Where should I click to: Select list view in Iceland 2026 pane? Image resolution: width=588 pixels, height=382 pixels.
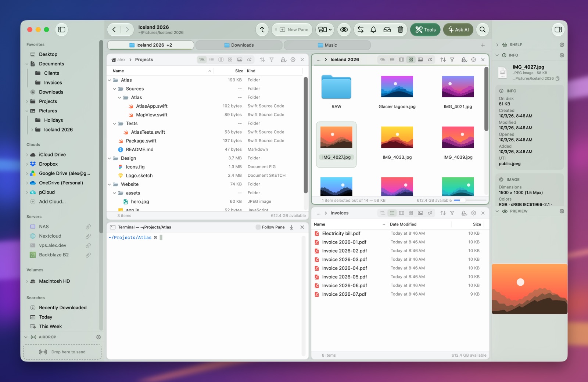pos(392,60)
